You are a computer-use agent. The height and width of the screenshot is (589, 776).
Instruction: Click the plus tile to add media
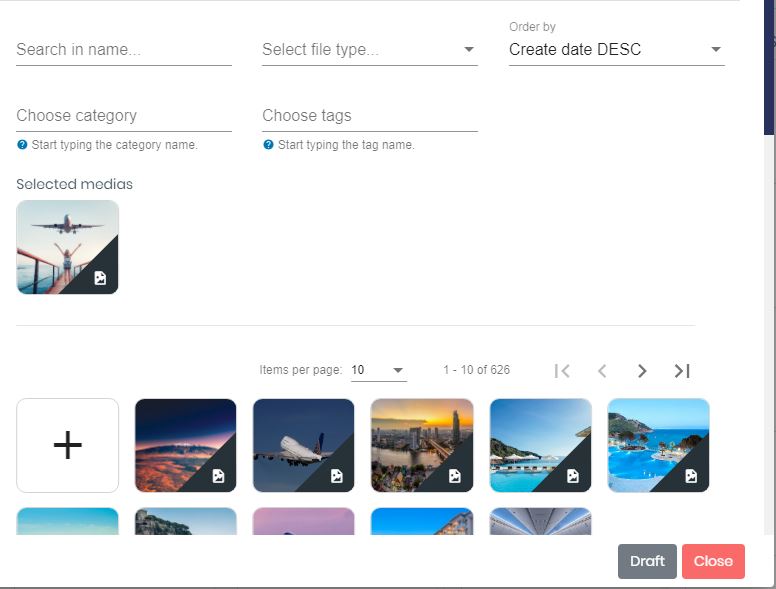point(67,445)
